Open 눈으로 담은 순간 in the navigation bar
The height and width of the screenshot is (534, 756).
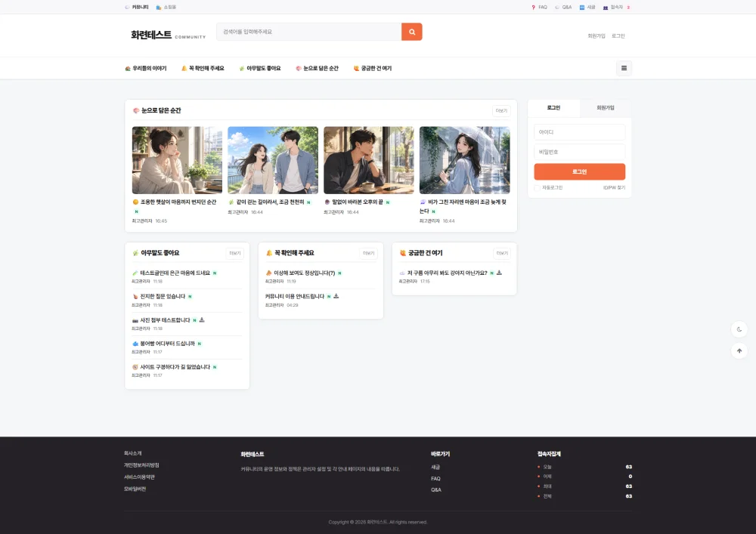318,69
